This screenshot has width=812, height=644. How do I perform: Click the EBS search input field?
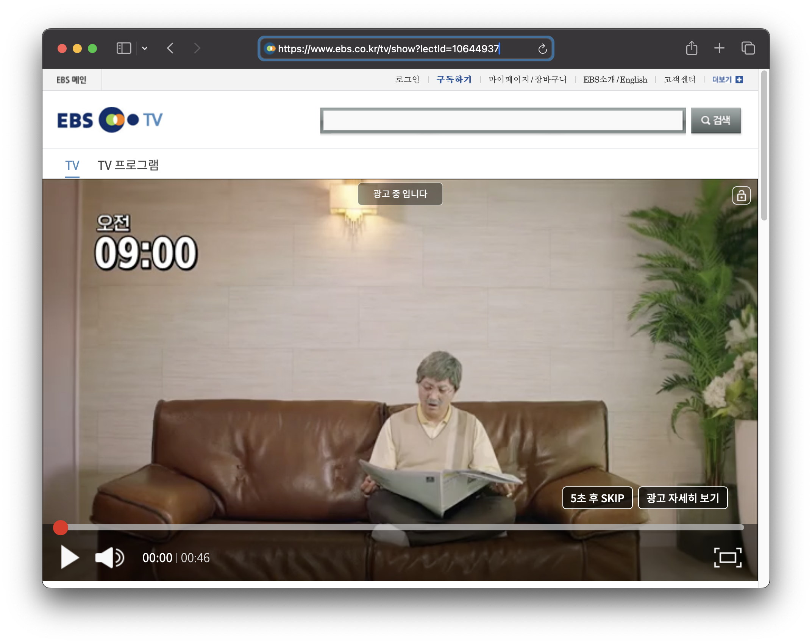503,120
